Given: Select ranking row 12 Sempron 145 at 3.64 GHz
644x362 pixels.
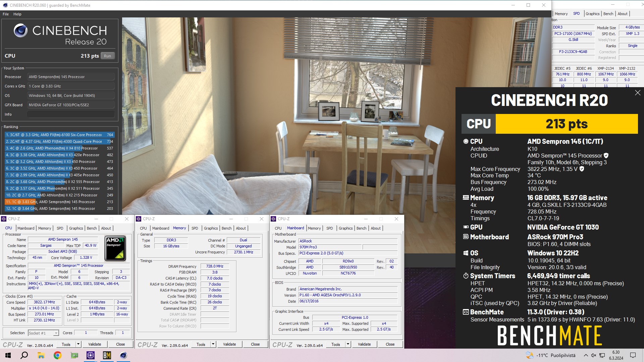Looking at the screenshot, I should (x=59, y=208).
